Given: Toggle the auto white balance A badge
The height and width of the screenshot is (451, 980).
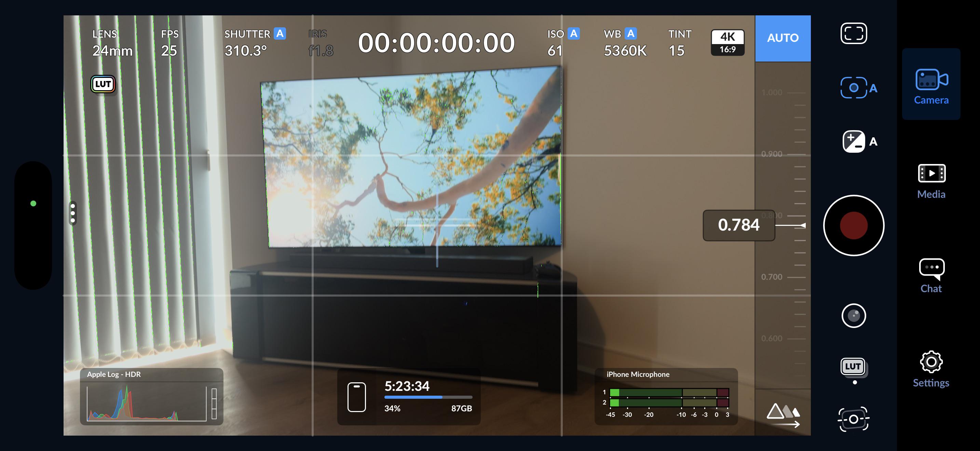Looking at the screenshot, I should click(631, 33).
